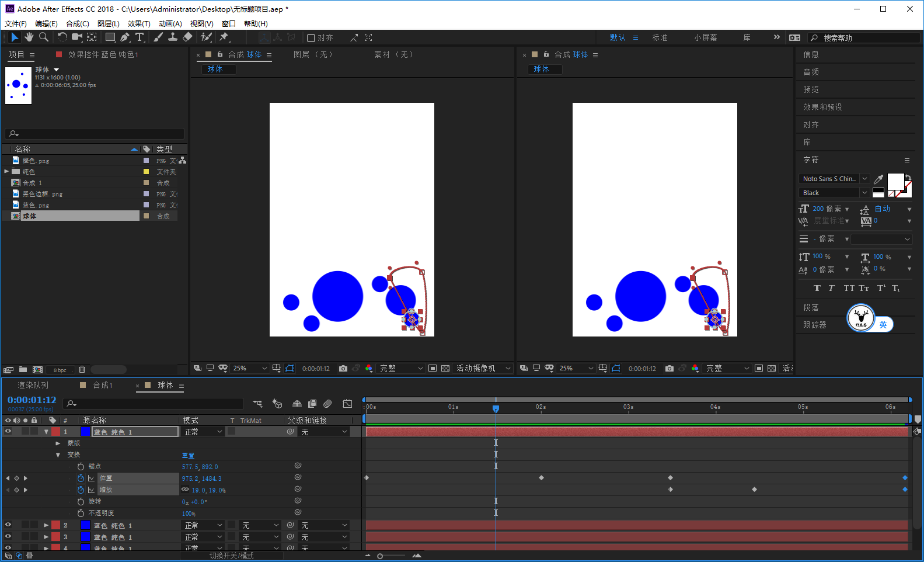This screenshot has width=924, height=562.
Task: Toggle the 位置 position stopwatch
Action: [81, 478]
